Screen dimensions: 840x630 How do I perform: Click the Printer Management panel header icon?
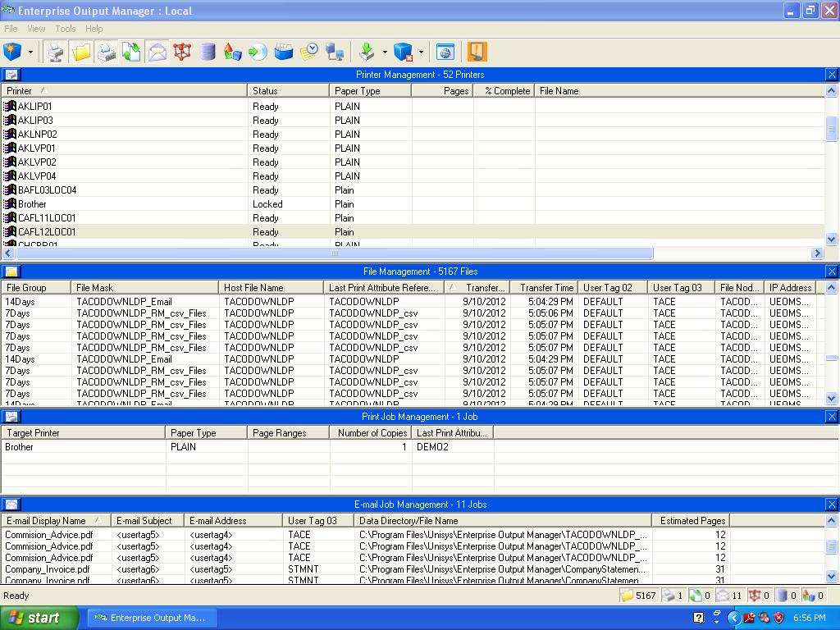[11, 75]
